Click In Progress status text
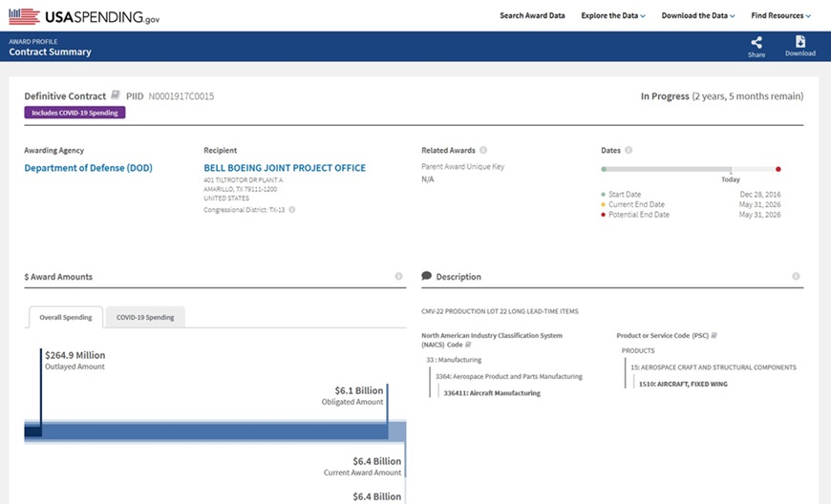The image size is (831, 504). point(665,96)
